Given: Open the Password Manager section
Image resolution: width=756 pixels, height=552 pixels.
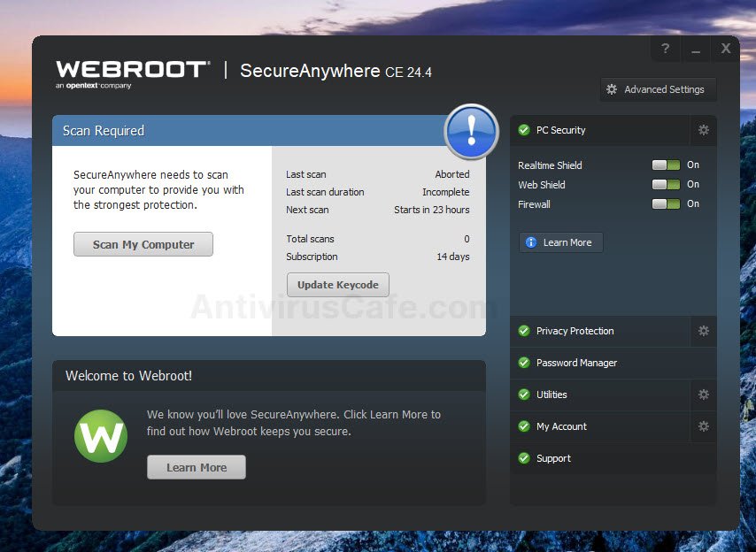Looking at the screenshot, I should (x=613, y=363).
